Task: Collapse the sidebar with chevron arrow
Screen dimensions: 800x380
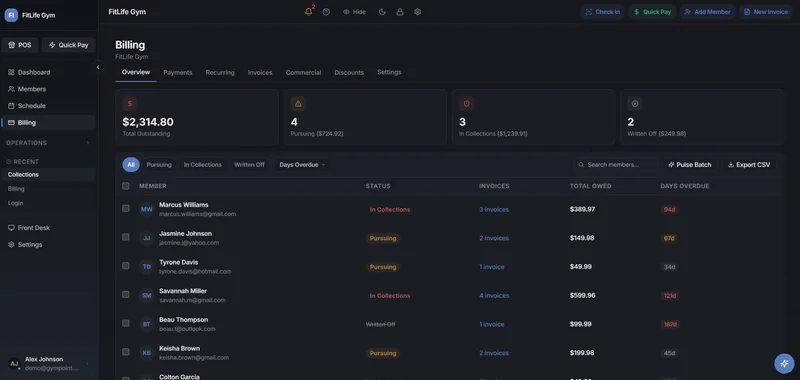Action: coord(98,67)
